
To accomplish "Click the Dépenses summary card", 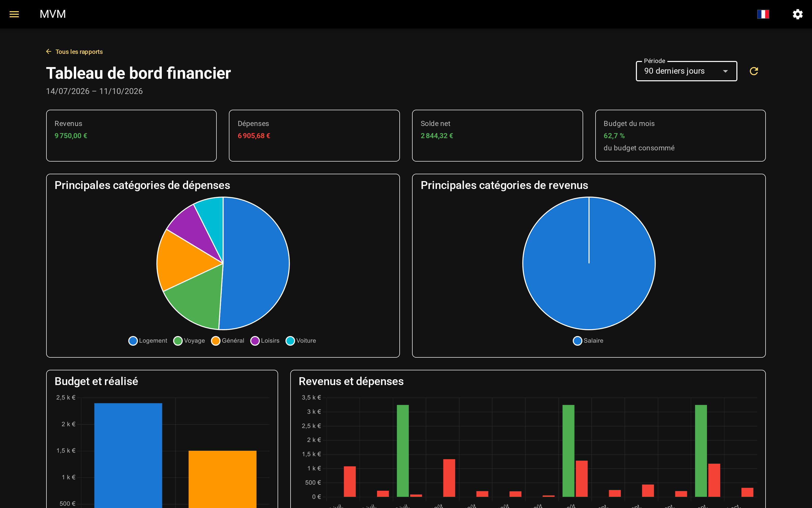I will click(x=314, y=135).
